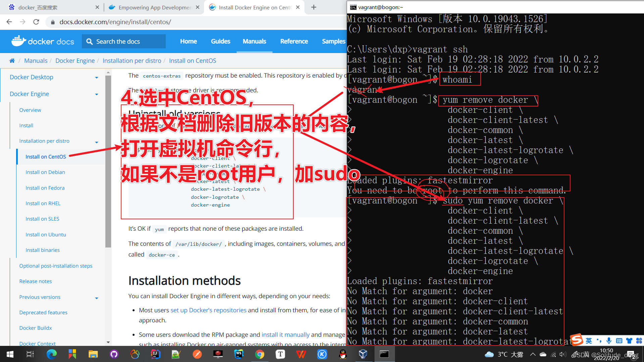Launch WPS Office from the taskbar
644x362 pixels.
tap(301, 354)
